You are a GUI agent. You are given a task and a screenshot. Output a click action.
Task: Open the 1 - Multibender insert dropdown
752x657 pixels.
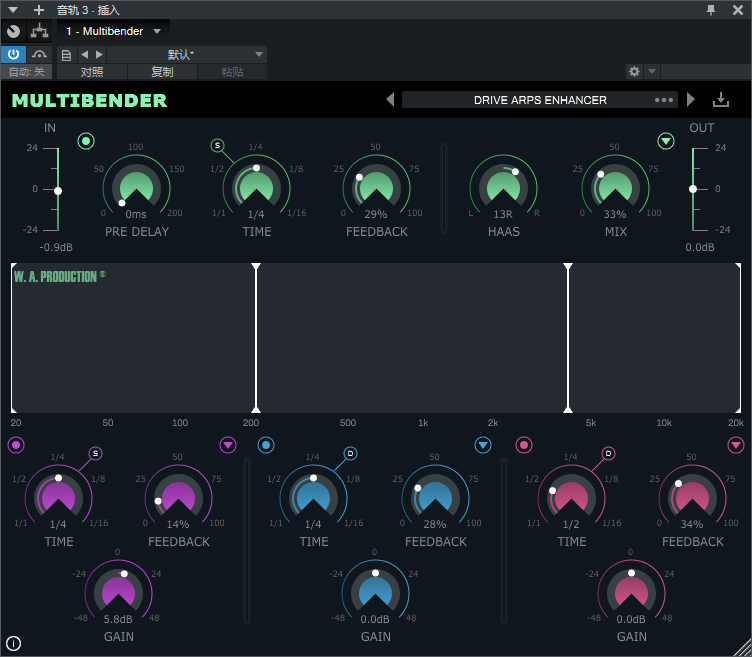point(113,32)
